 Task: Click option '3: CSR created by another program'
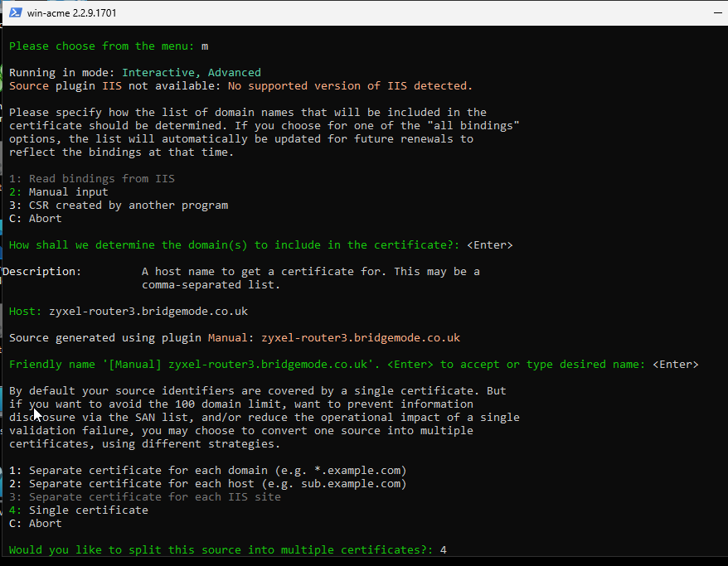[119, 206]
